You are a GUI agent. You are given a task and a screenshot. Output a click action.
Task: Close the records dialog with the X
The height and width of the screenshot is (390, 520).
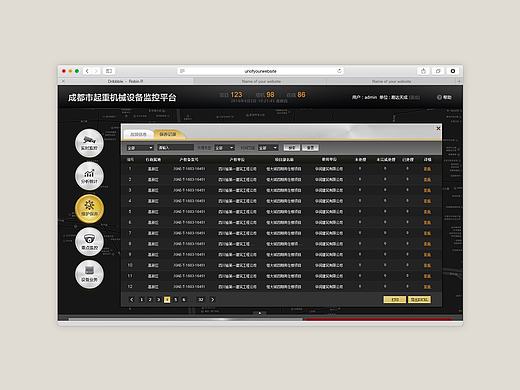pyautogui.click(x=438, y=128)
